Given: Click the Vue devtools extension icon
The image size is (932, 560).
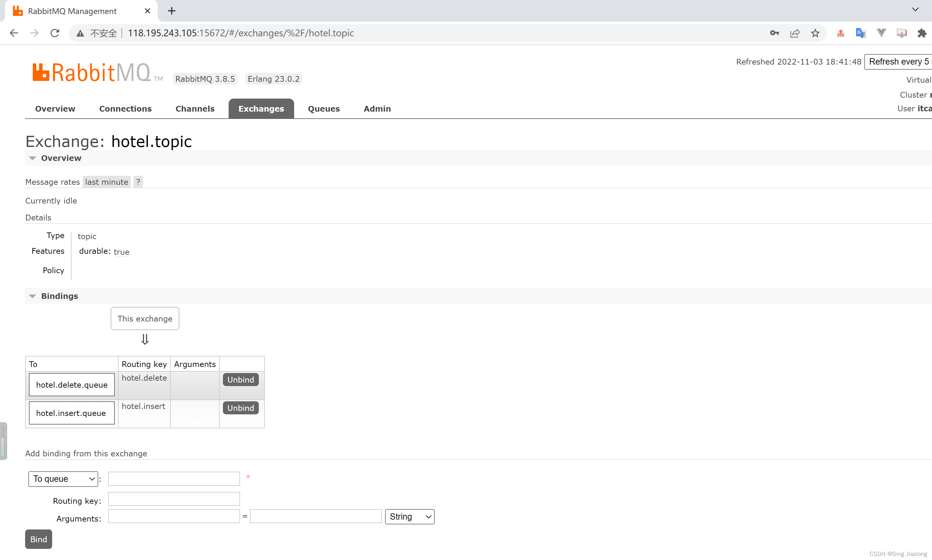Looking at the screenshot, I should point(881,33).
